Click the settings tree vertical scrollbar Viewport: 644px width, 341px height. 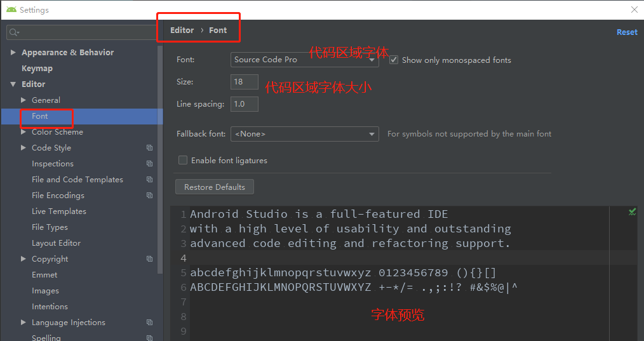tap(160, 159)
